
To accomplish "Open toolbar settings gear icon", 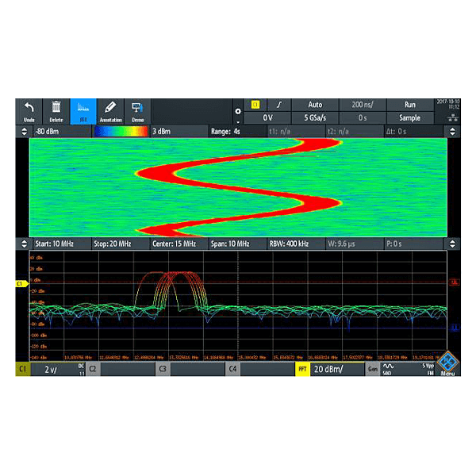I will pyautogui.click(x=238, y=111).
